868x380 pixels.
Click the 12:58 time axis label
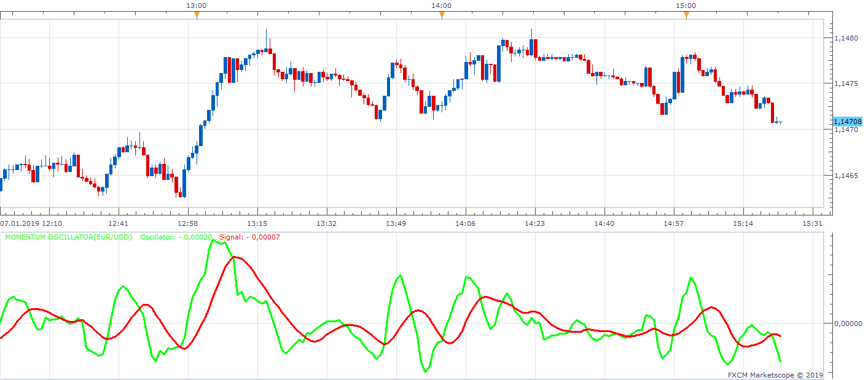187,223
